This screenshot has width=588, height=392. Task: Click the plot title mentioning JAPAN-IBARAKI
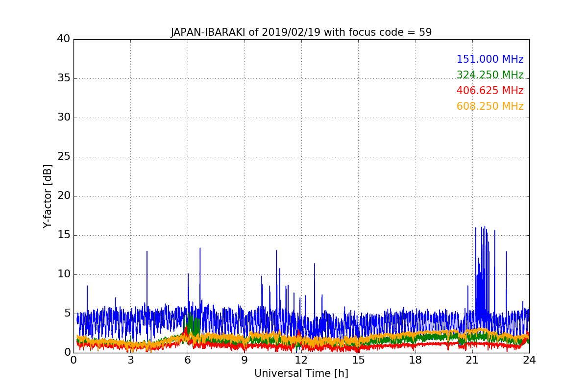coord(301,32)
